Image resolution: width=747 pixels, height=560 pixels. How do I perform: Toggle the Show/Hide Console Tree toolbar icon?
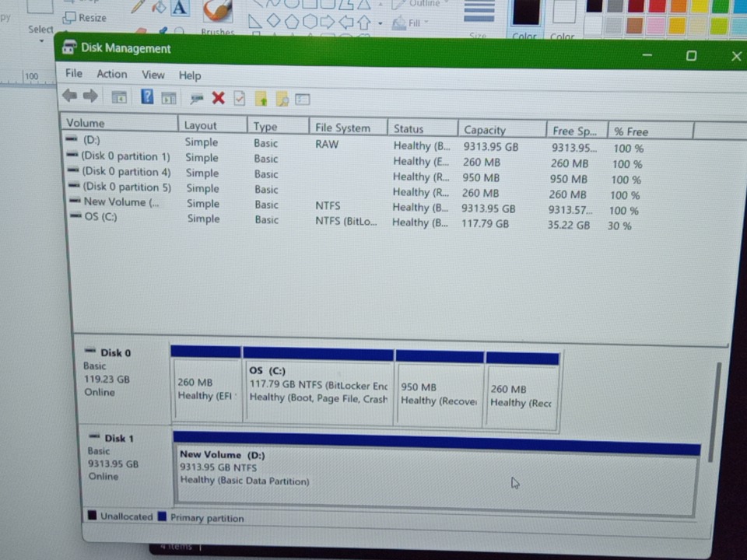[119, 98]
